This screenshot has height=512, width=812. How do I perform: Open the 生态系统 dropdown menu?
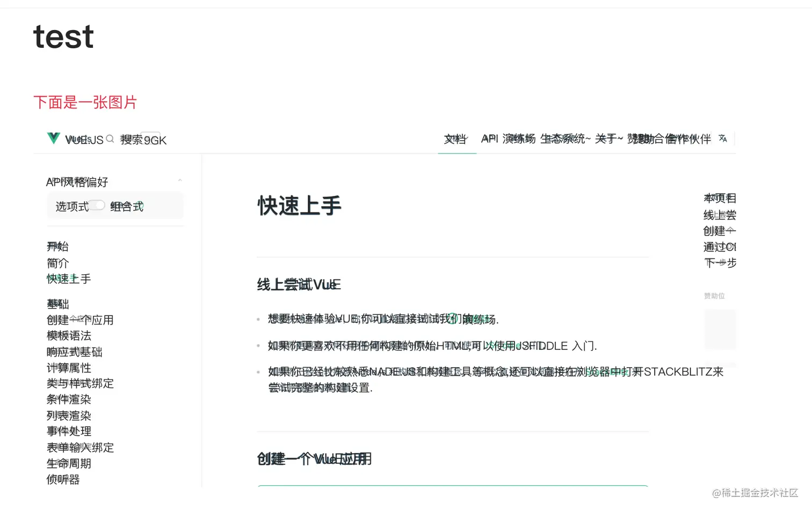click(565, 139)
